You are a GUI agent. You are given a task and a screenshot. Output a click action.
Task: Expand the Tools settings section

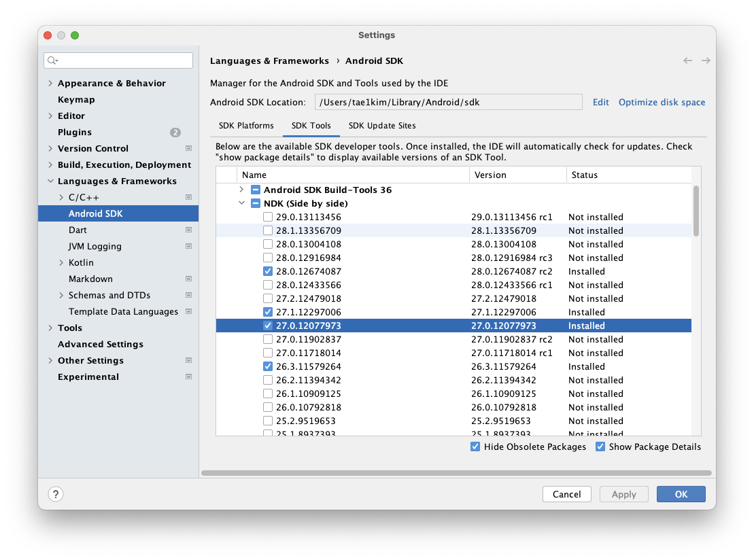[x=50, y=328]
